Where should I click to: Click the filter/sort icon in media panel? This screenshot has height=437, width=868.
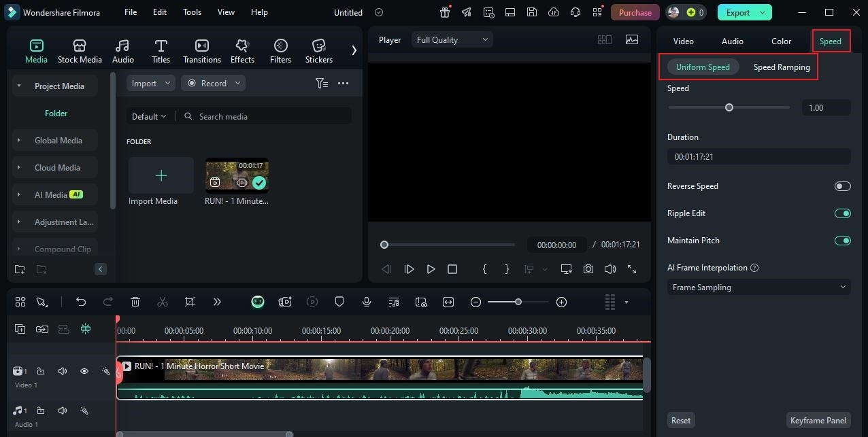pyautogui.click(x=322, y=83)
